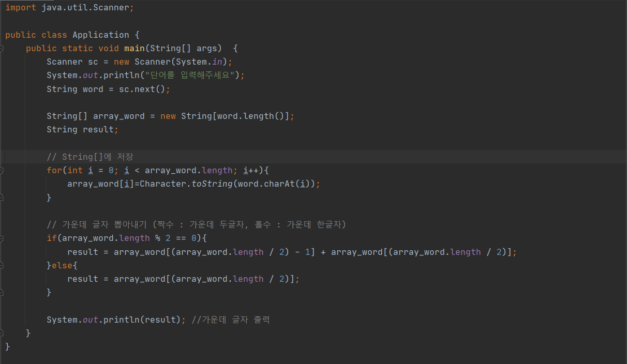The image size is (627, 364).
Task: Collapse the if block fold marker
Action: coord(2,238)
